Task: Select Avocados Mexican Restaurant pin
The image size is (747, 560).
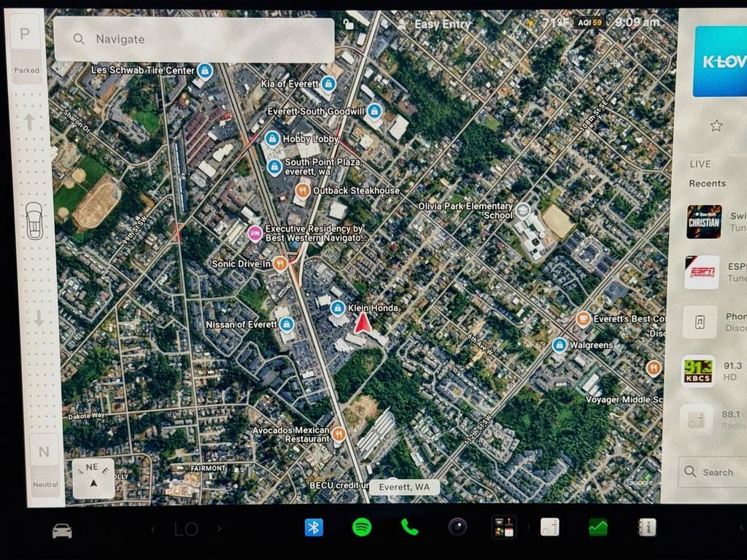Action: [338, 434]
